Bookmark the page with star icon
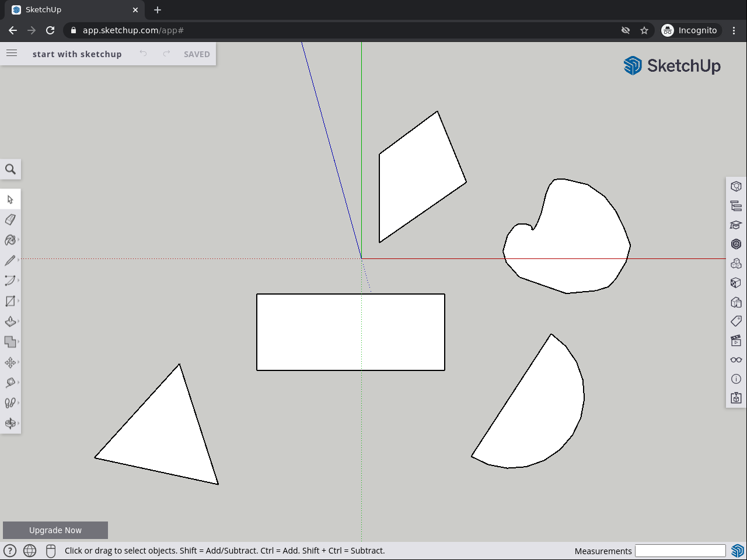The image size is (747, 560). [644, 30]
